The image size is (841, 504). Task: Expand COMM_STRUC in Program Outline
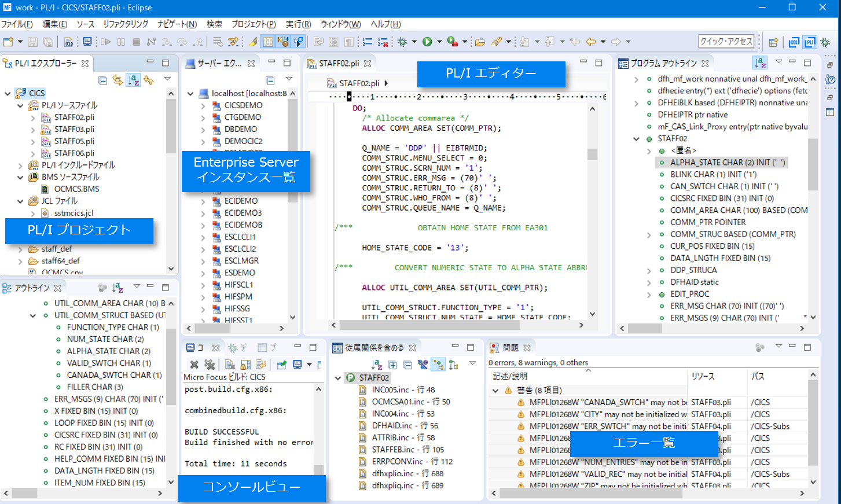(649, 234)
